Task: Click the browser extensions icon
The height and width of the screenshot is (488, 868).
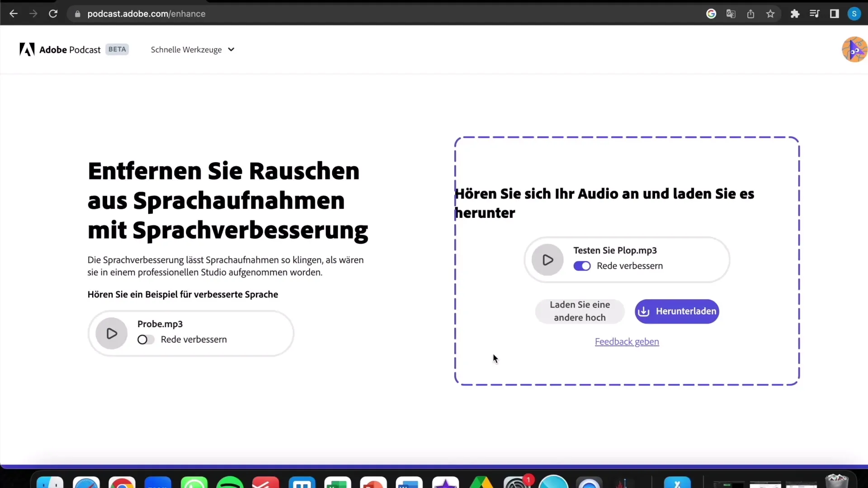Action: (x=795, y=13)
